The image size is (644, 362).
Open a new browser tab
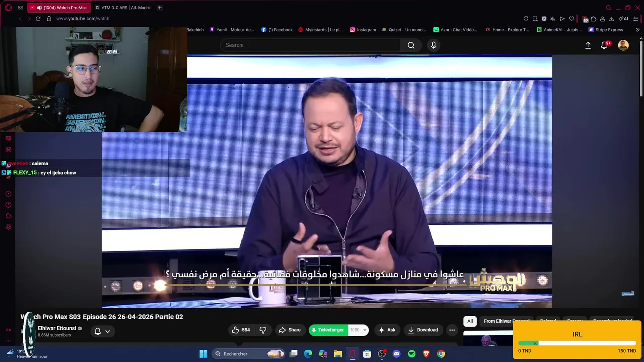tap(159, 8)
